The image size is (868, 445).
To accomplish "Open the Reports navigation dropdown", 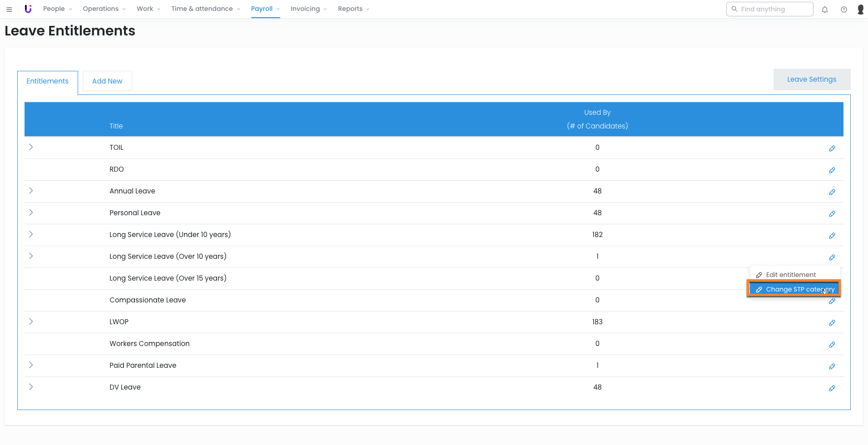I will [353, 9].
